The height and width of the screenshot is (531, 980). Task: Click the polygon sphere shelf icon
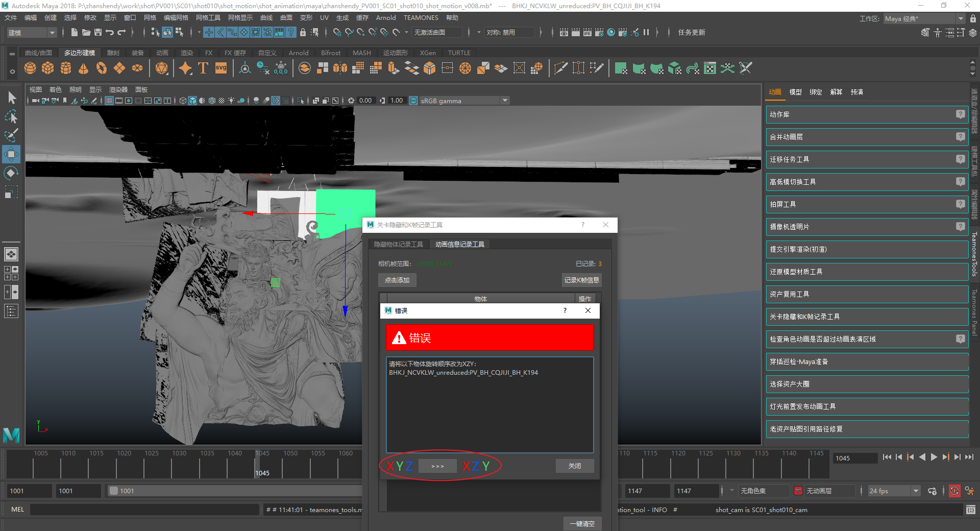point(30,68)
